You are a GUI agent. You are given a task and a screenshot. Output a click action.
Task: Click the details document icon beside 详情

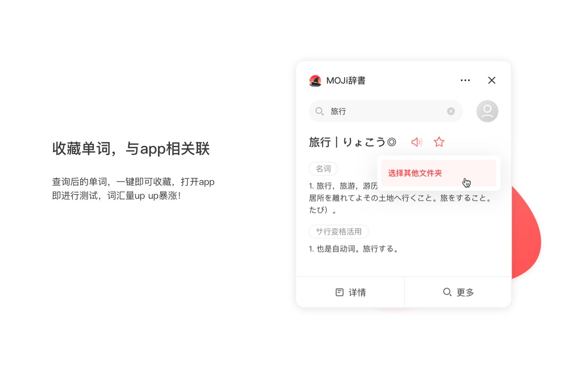[339, 292]
